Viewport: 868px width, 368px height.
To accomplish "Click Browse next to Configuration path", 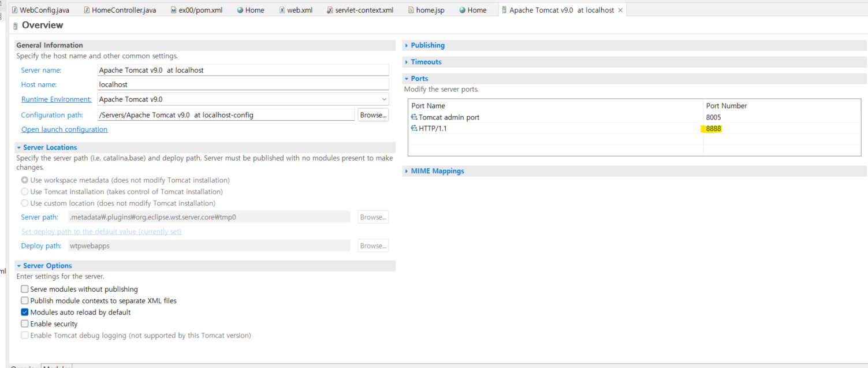I will click(373, 115).
